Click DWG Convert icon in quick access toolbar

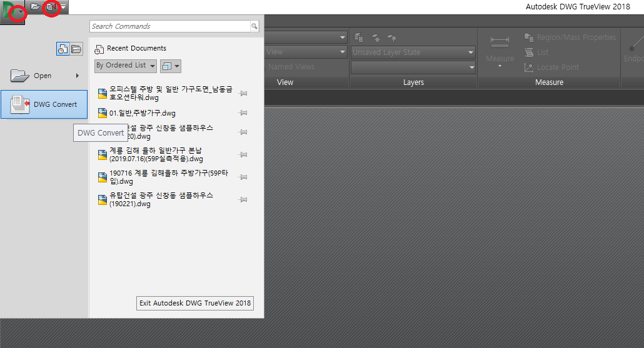coord(51,7)
